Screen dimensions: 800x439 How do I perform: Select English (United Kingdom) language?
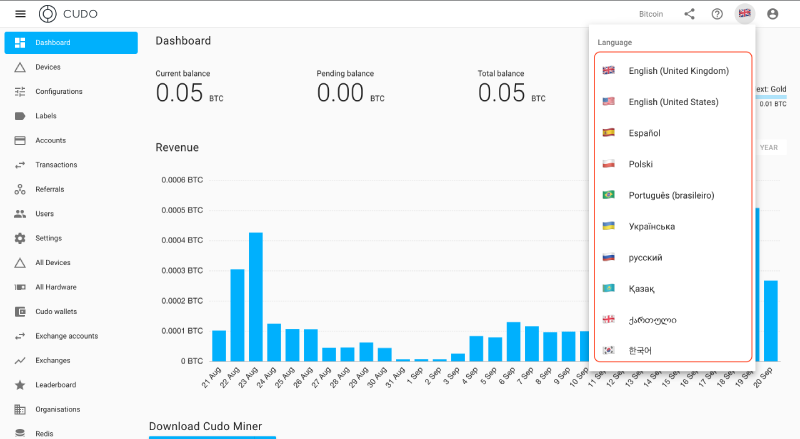coord(672,71)
